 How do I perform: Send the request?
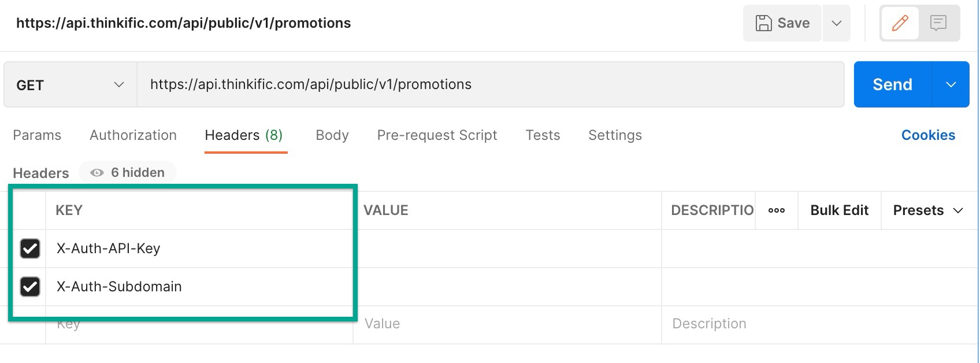pos(893,84)
